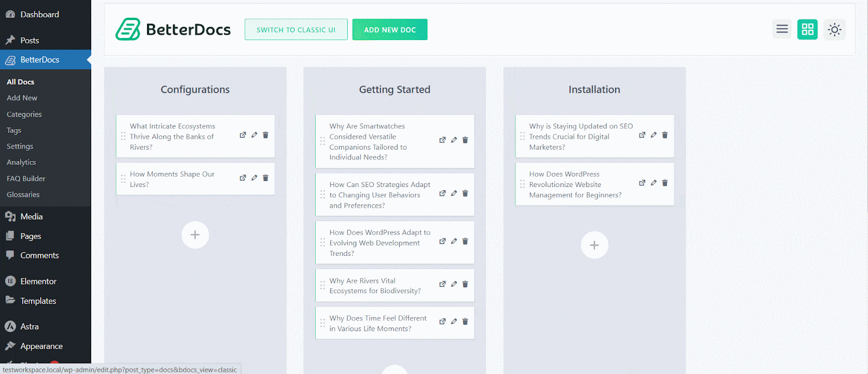Expand the Appearance menu in sidebar
Image resolution: width=868 pixels, height=374 pixels.
pyautogui.click(x=41, y=346)
